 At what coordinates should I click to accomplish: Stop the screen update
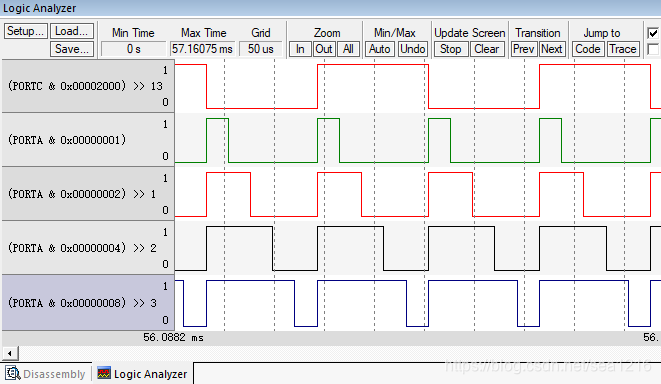pos(451,49)
